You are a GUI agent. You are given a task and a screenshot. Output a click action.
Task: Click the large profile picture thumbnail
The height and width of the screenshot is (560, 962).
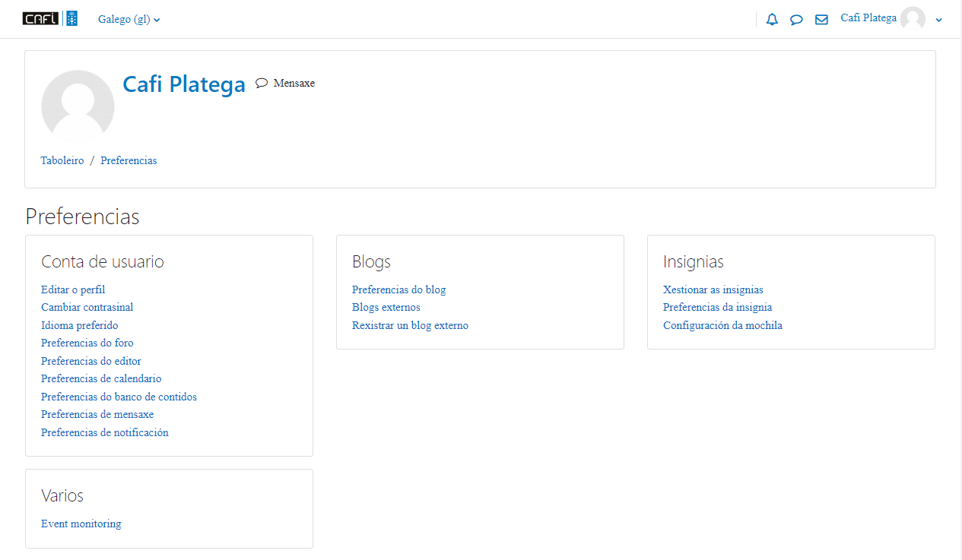78,106
